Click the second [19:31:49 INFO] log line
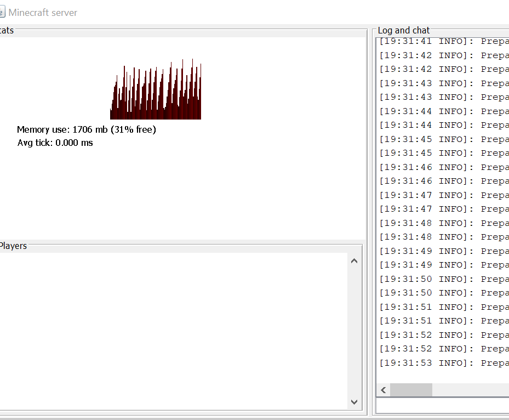 (444, 265)
